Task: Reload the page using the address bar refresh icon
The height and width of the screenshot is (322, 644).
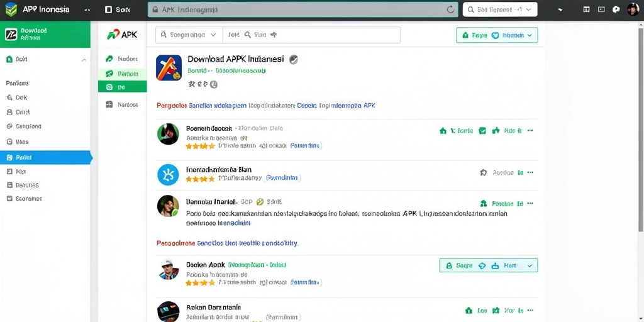Action: click(450, 9)
